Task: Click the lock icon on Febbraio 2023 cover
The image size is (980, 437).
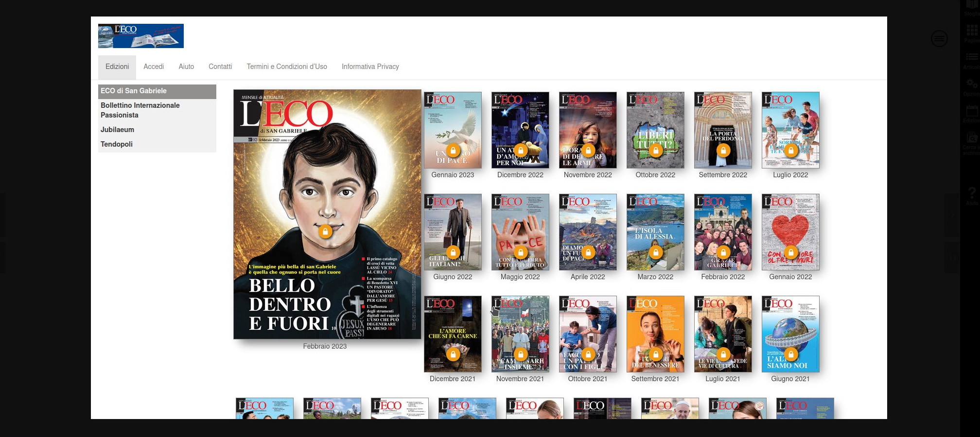Action: tap(325, 232)
